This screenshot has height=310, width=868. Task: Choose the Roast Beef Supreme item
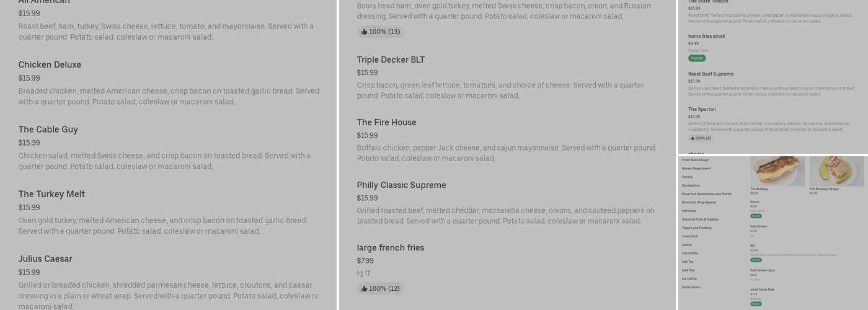pos(711,74)
